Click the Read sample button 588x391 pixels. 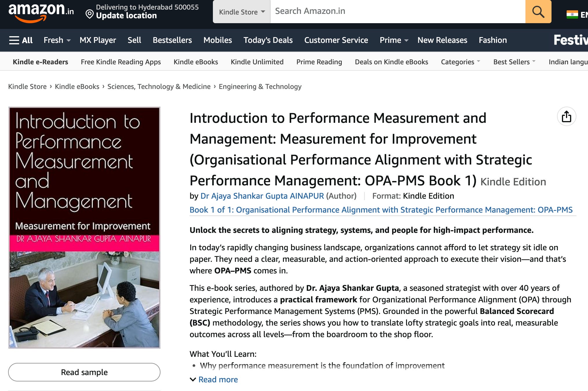(x=84, y=372)
